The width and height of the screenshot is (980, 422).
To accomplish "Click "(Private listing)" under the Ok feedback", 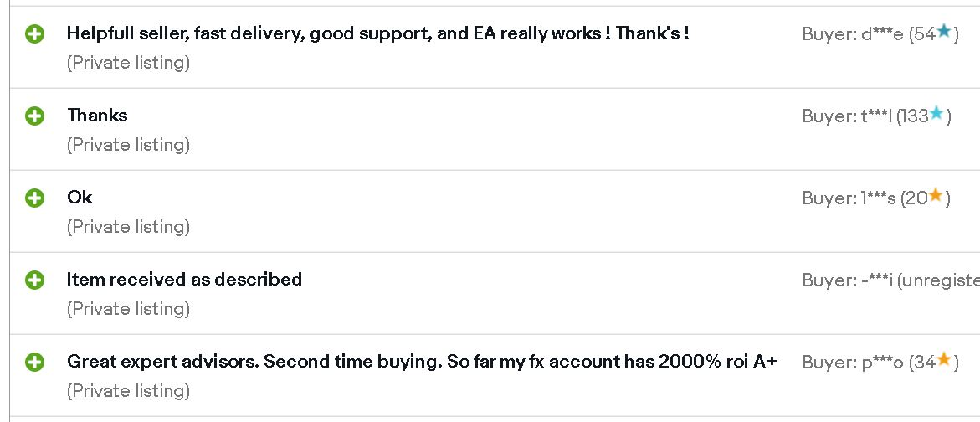I will [128, 227].
